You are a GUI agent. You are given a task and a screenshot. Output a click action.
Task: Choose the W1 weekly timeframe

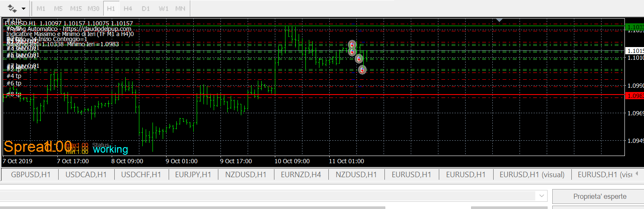pyautogui.click(x=163, y=8)
